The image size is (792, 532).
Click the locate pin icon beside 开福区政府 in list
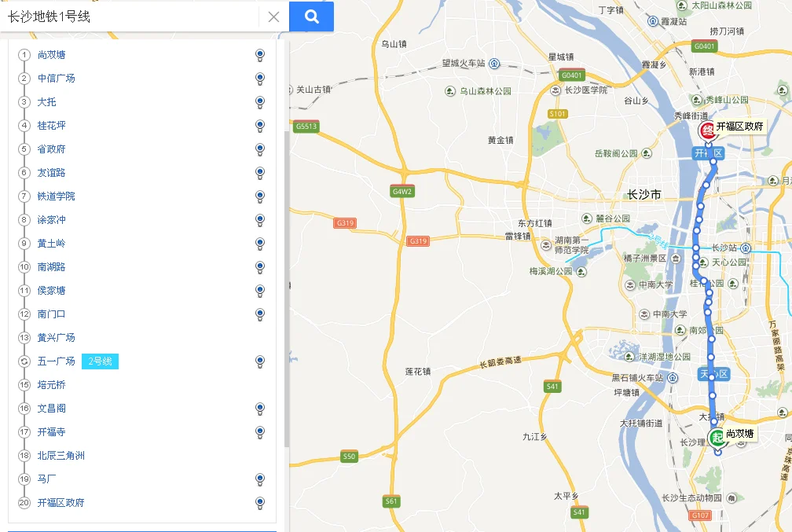coord(259,503)
